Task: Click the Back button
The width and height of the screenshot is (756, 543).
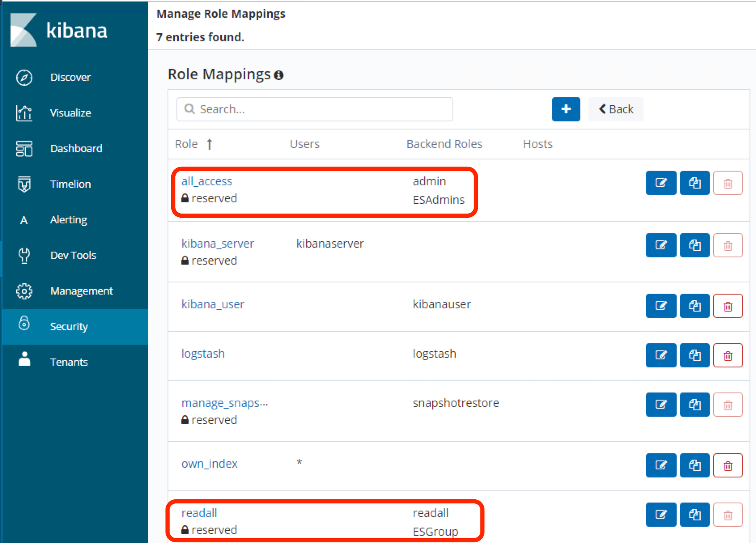Action: click(x=616, y=109)
